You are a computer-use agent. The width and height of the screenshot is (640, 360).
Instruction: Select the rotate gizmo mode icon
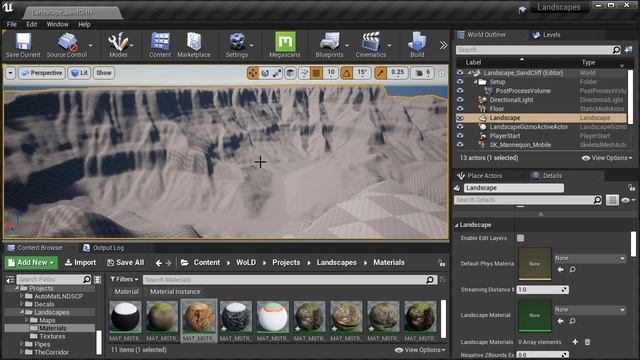point(265,73)
